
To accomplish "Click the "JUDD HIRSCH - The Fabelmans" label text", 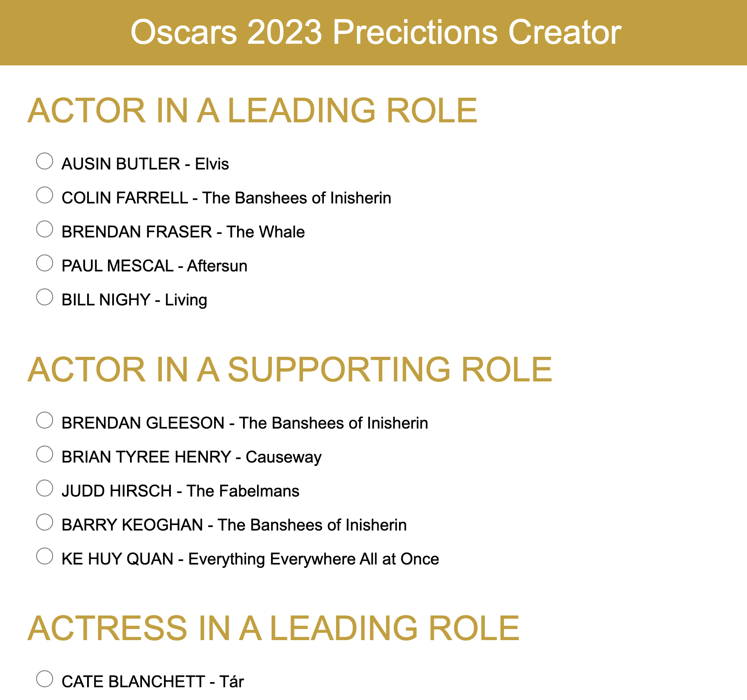I will point(180,491).
